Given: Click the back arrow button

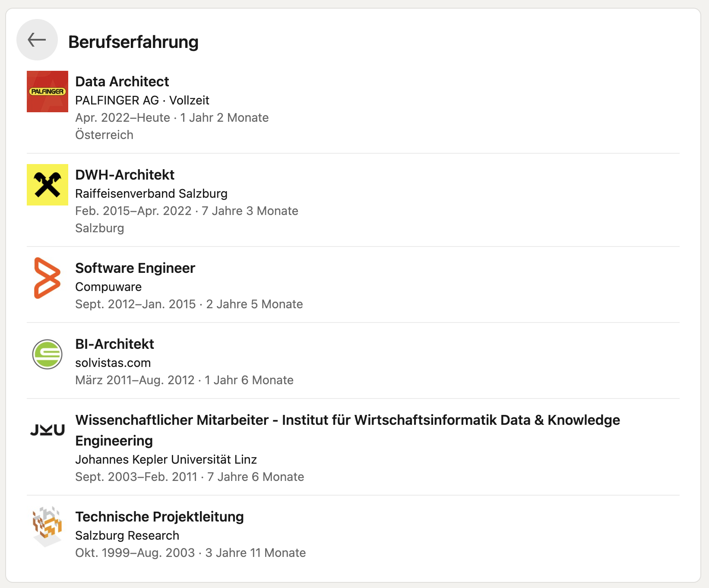Looking at the screenshot, I should coord(37,40).
